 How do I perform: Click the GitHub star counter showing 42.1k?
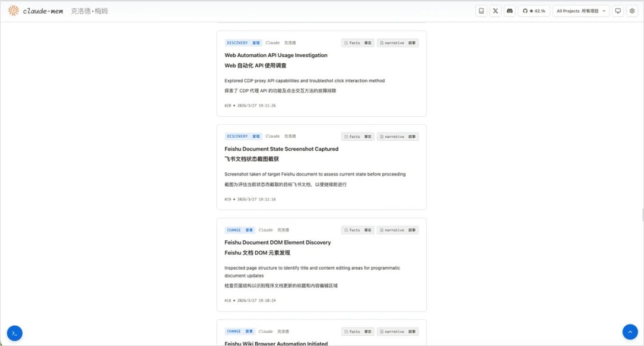[x=534, y=11]
